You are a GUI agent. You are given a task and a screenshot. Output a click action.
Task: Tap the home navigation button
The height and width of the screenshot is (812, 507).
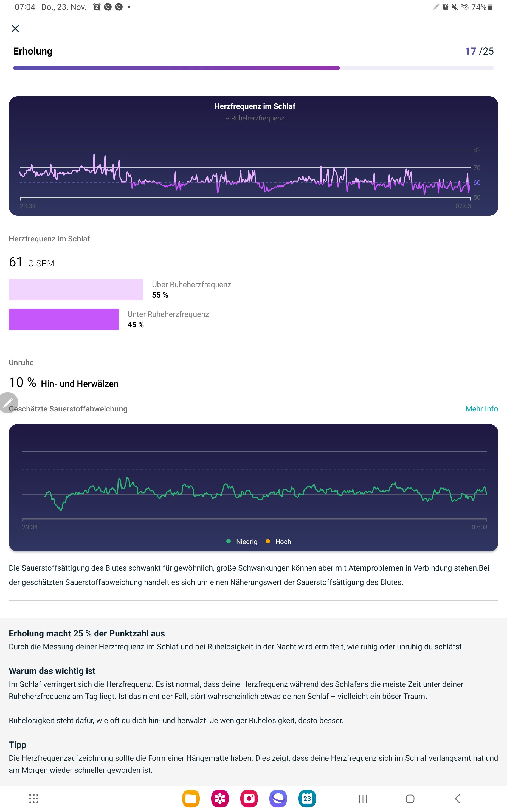[410, 799]
